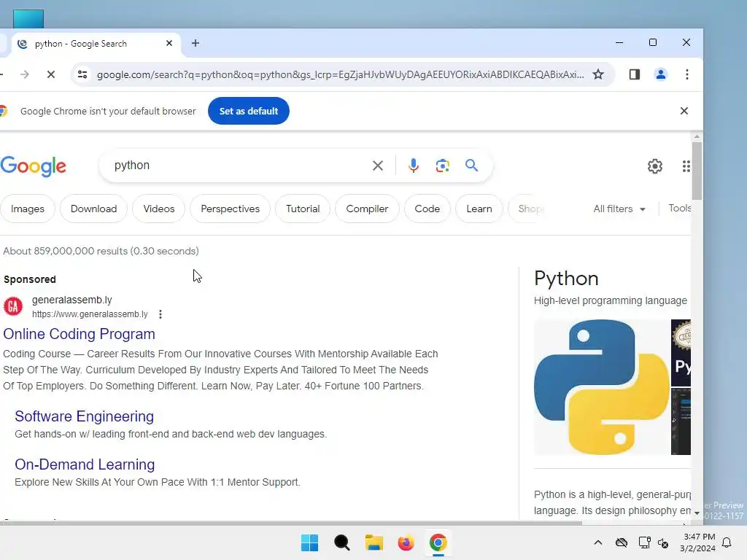Open the Chrome three-dot menu

(x=686, y=74)
